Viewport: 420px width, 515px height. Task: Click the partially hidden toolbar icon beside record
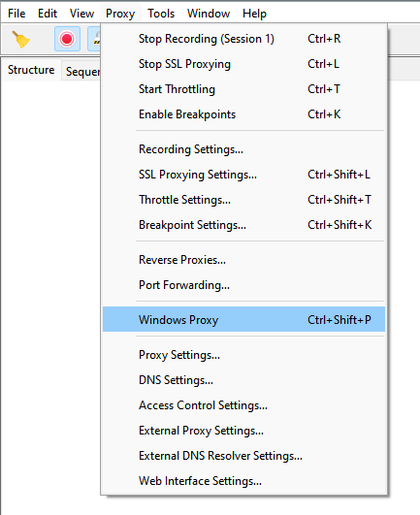(94, 39)
